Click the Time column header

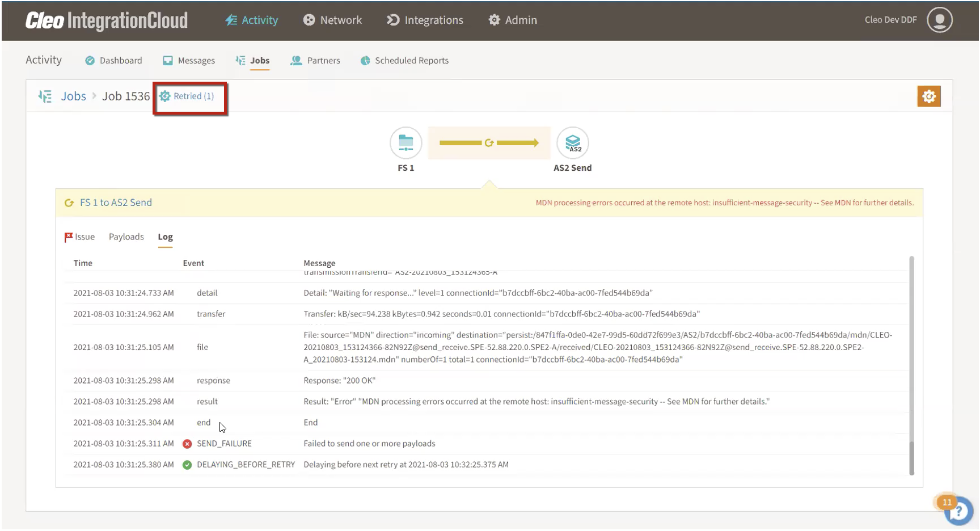click(83, 263)
